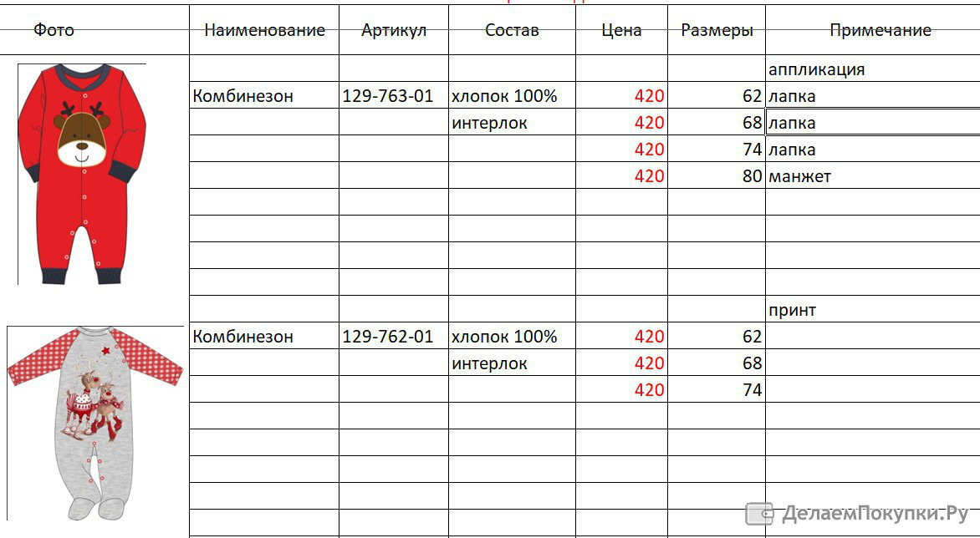980x538 pixels.
Task: Select the Размеры column header
Action: pos(717,30)
